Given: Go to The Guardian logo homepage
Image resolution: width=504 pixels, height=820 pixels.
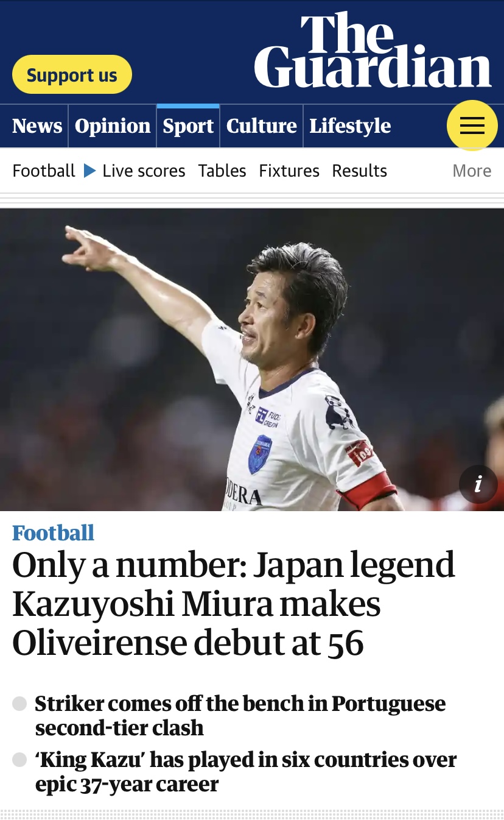Looking at the screenshot, I should coord(373,51).
